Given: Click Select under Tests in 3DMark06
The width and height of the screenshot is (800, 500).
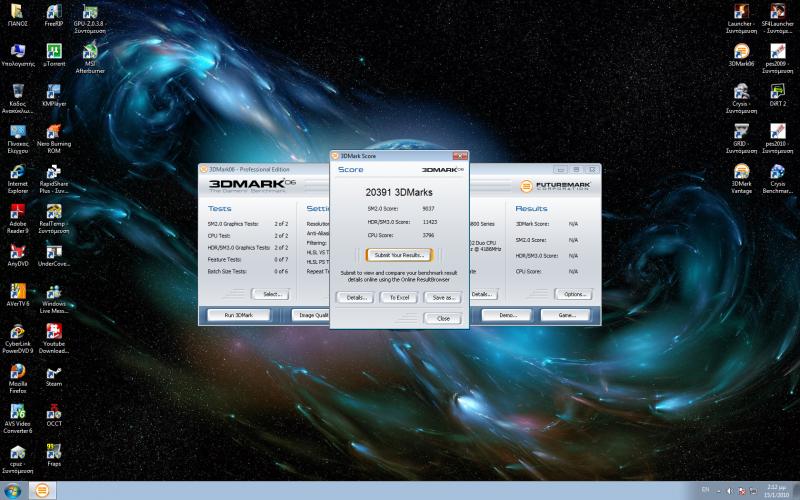Looking at the screenshot, I should [x=270, y=294].
